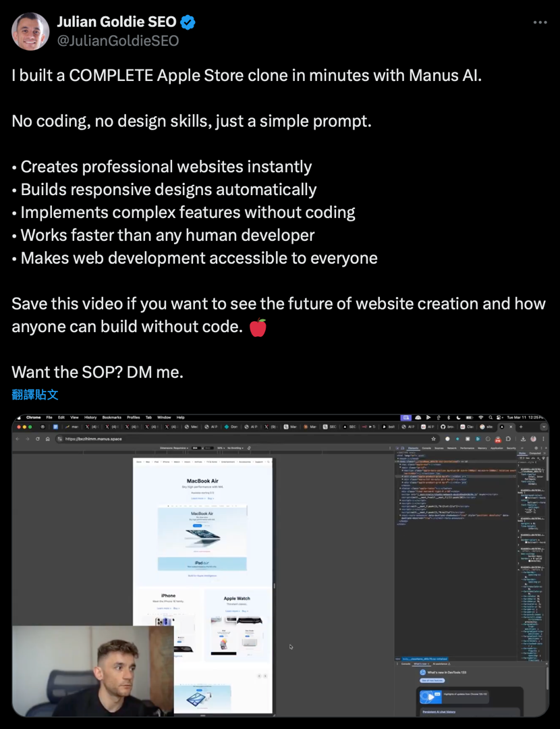Switch to the DevTools Performance tab

pyautogui.click(x=467, y=448)
